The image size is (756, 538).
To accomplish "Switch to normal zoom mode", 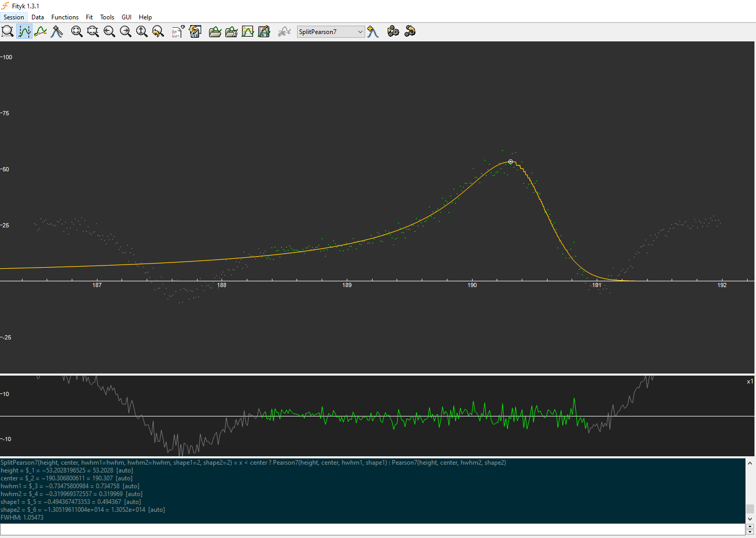I will pyautogui.click(x=8, y=32).
